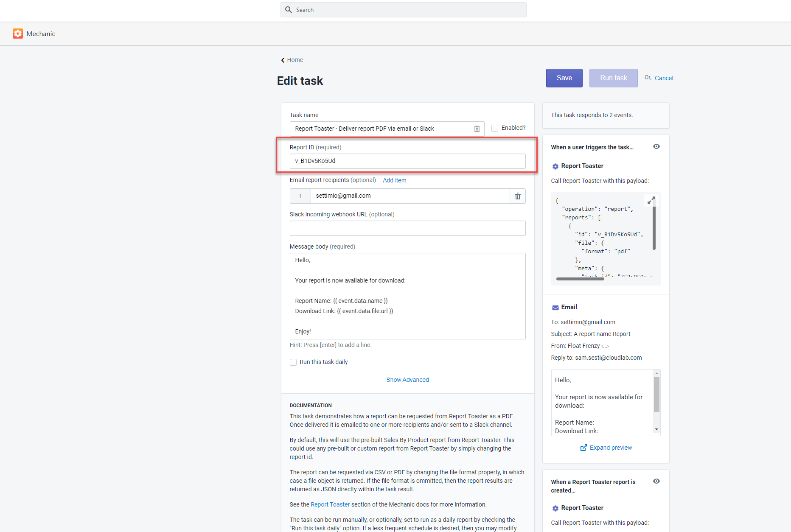Expand the JSON payload code with arrows icon
Screen dimensions: 791x532
point(651,200)
